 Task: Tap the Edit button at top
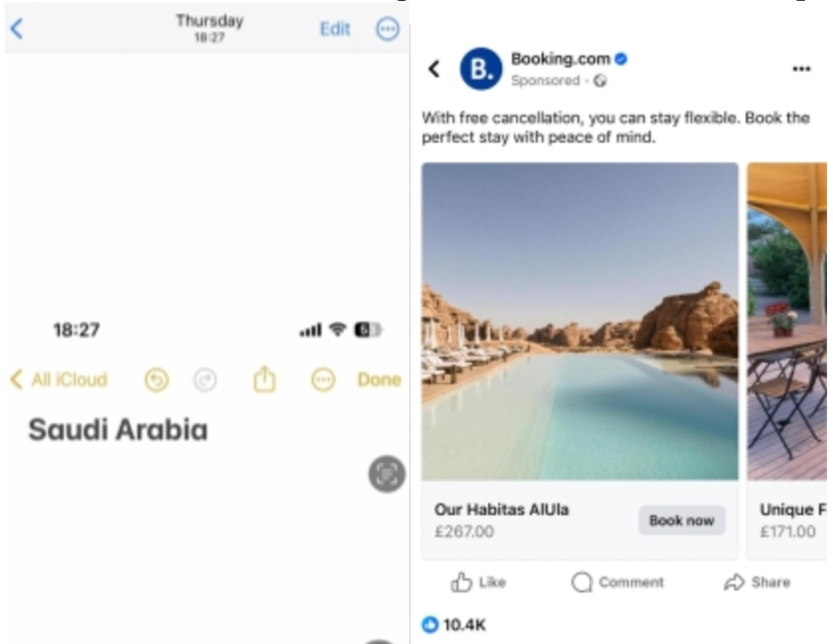335,28
